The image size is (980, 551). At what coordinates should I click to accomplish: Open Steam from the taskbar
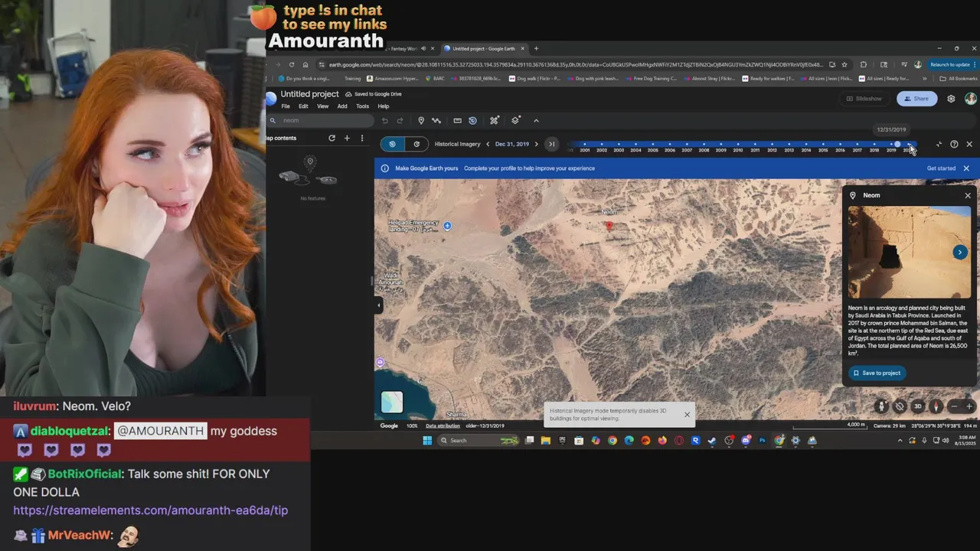coord(712,440)
